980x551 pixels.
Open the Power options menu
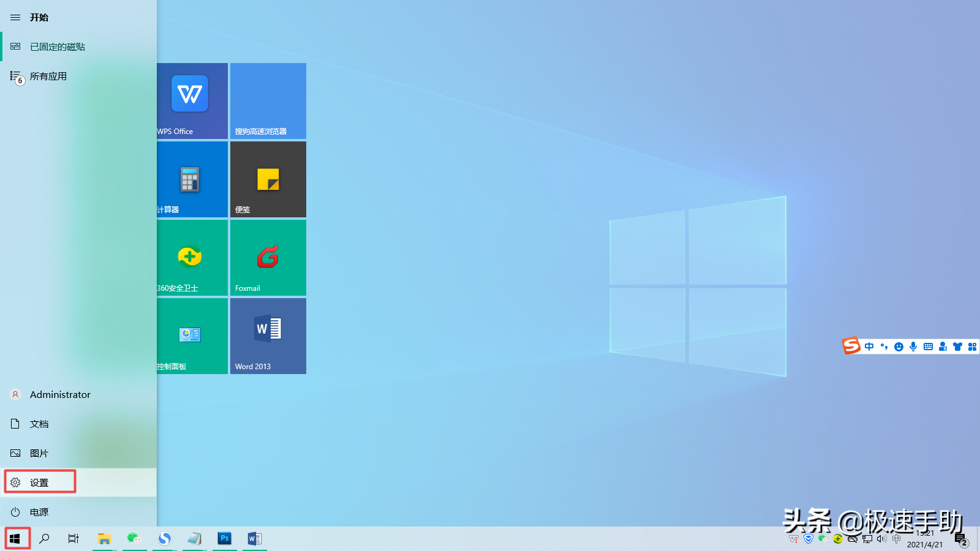[x=78, y=512]
